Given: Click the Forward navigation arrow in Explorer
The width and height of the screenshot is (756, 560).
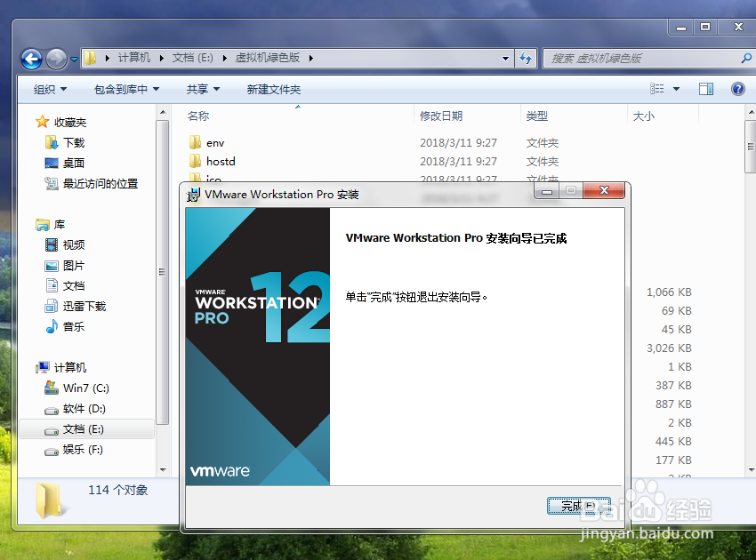Looking at the screenshot, I should (56, 59).
